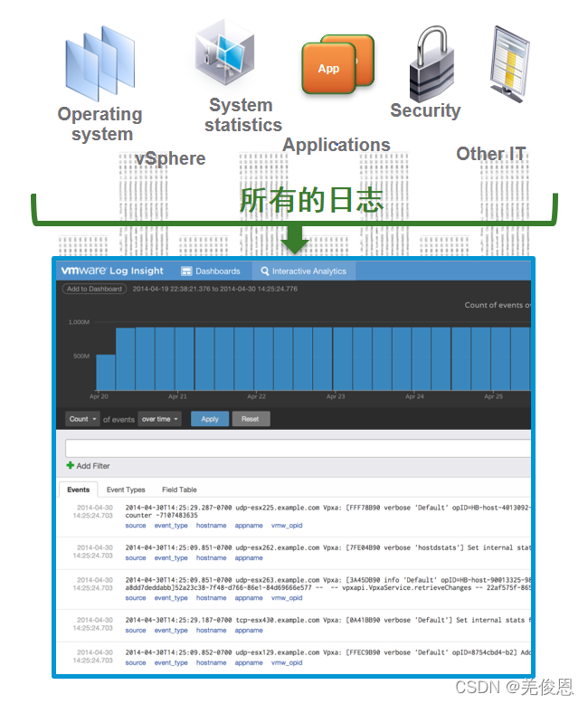Click vmw_opid field of esx263 event
Viewport: 588px width, 704px height.
click(287, 597)
